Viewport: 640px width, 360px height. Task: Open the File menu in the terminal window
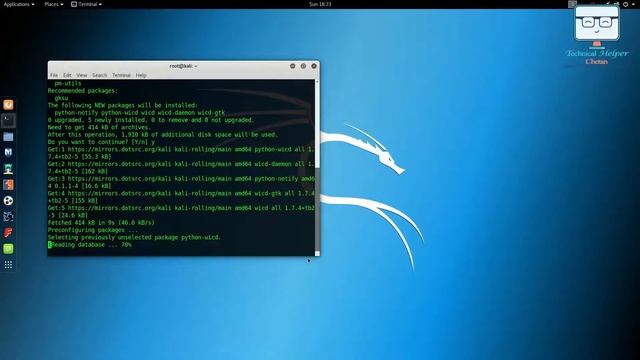click(54, 75)
